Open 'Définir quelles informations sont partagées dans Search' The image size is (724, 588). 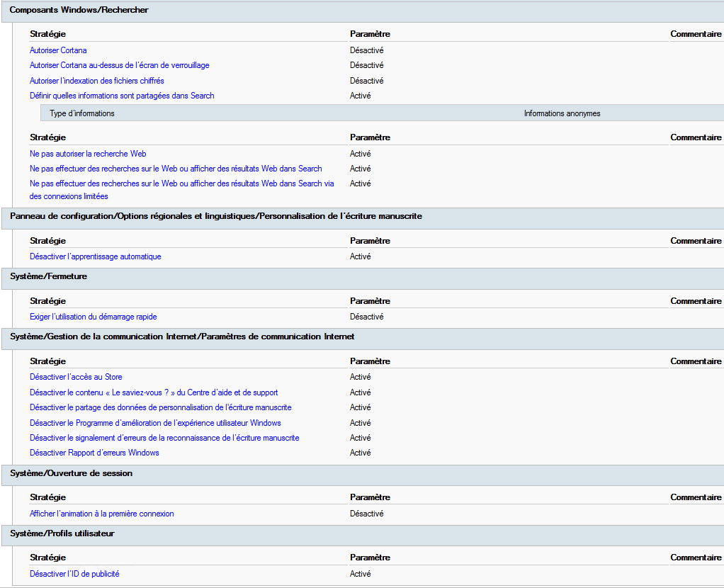(122, 96)
